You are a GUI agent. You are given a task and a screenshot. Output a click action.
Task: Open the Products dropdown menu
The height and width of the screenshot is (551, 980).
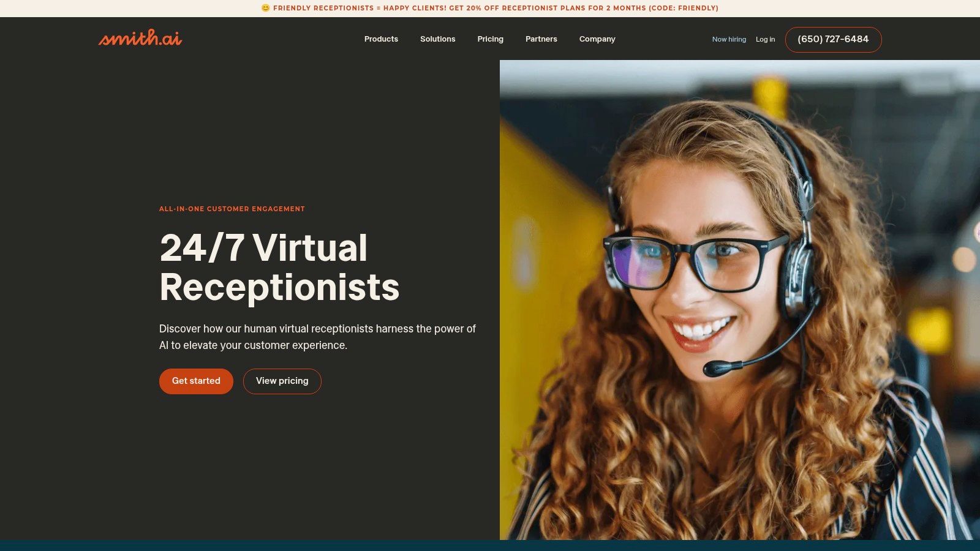point(381,39)
